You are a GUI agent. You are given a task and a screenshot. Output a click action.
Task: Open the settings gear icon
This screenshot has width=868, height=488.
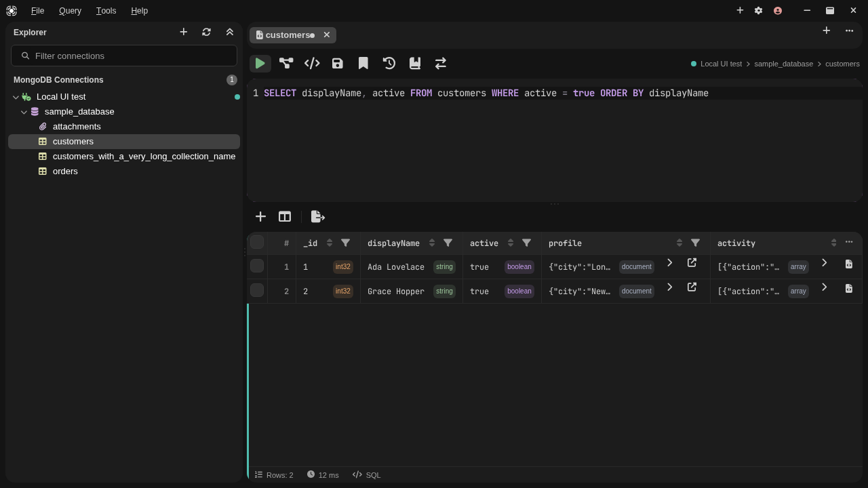pos(759,11)
